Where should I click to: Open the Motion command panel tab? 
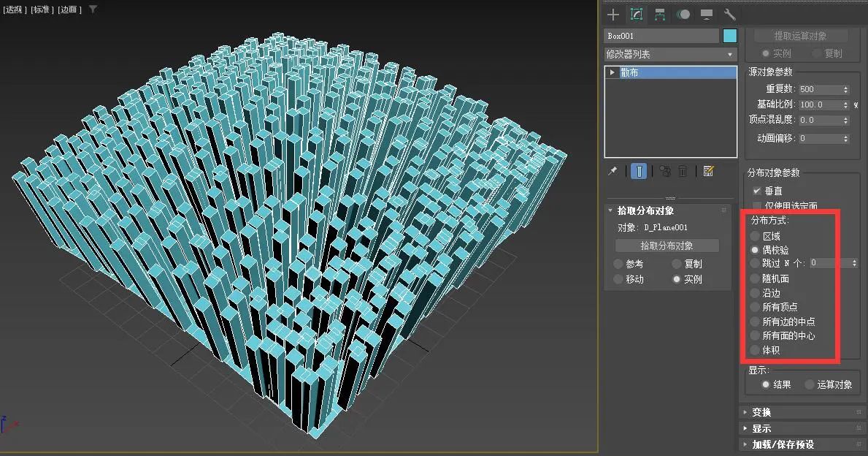click(683, 15)
